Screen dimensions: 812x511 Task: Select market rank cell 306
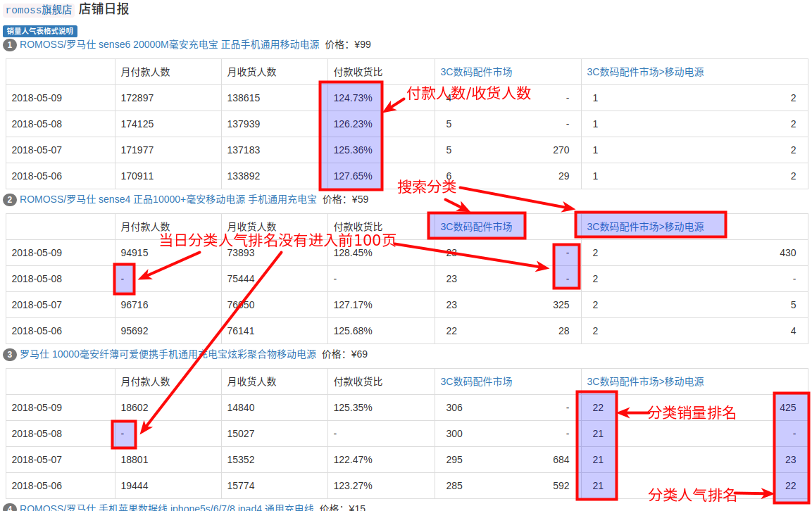pos(454,408)
